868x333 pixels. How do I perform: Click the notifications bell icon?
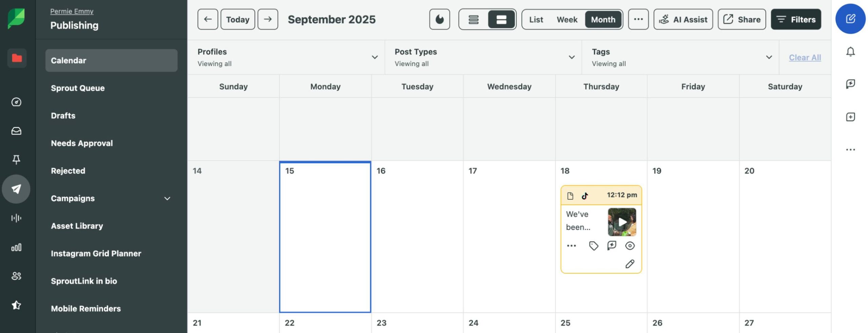tap(851, 52)
